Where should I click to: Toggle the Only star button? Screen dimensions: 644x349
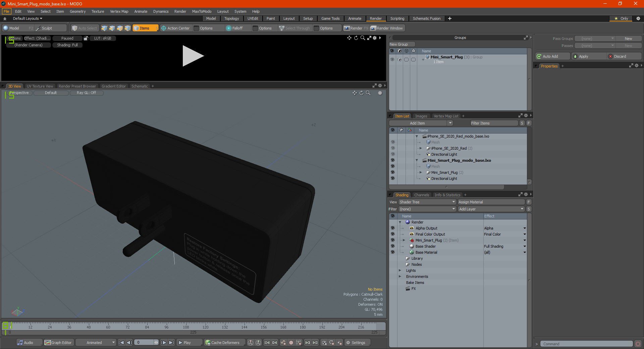coord(621,18)
